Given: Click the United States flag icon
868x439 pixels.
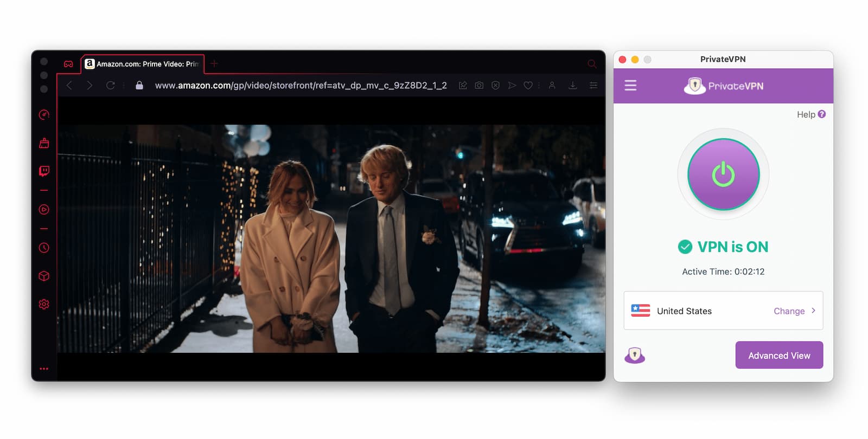Looking at the screenshot, I should tap(640, 311).
